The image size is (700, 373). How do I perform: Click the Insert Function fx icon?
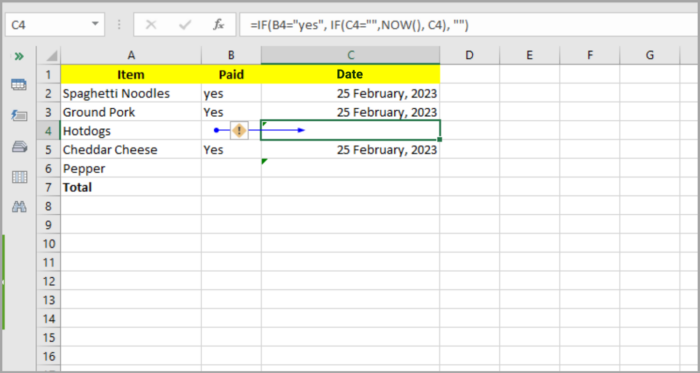point(218,25)
